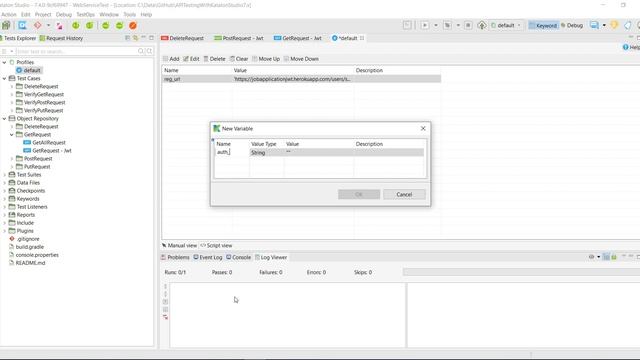This screenshot has width=640, height=360.
Task: Select the DeleteRequest editor tab
Action: tap(182, 38)
